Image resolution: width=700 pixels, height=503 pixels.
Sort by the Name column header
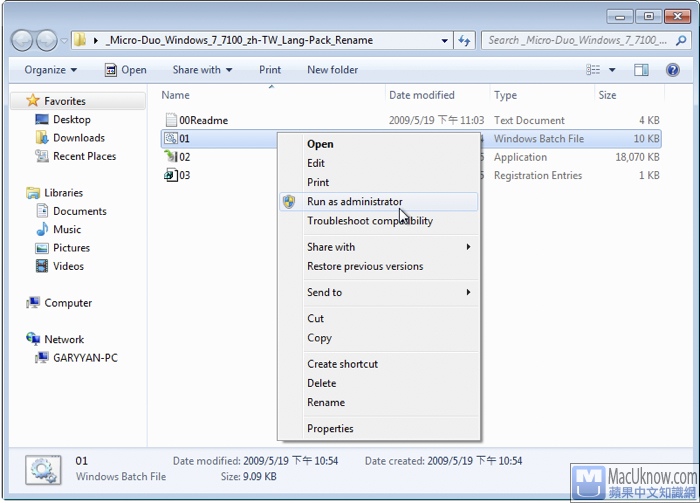[x=175, y=95]
